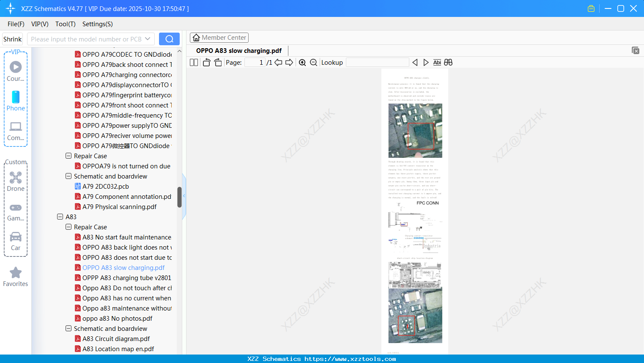Click the tab close icon at right of tab bar
The width and height of the screenshot is (644, 363).
635,50
